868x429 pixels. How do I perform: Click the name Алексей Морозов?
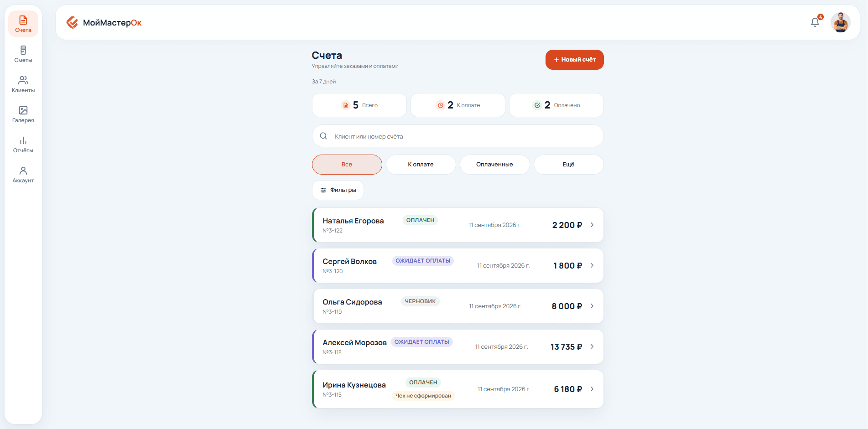354,342
